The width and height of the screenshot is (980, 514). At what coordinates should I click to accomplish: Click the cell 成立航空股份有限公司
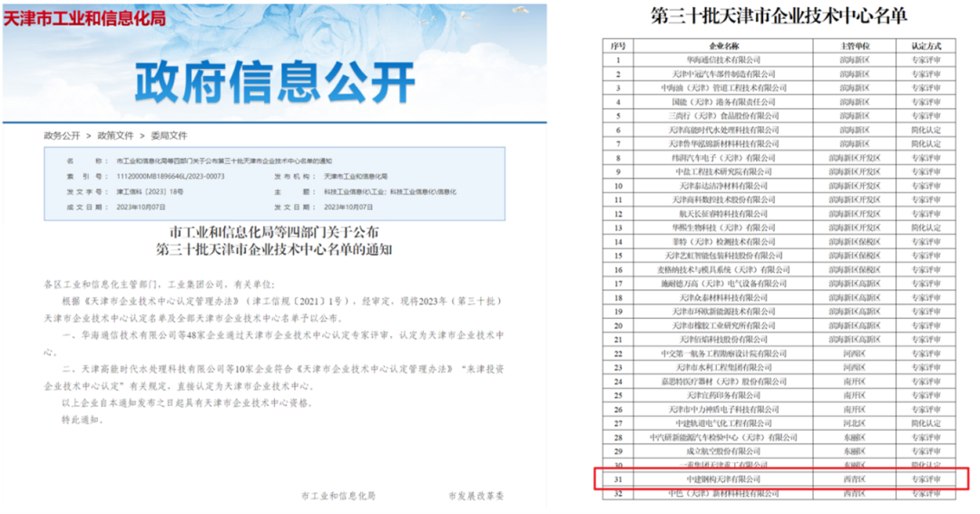pyautogui.click(x=723, y=451)
